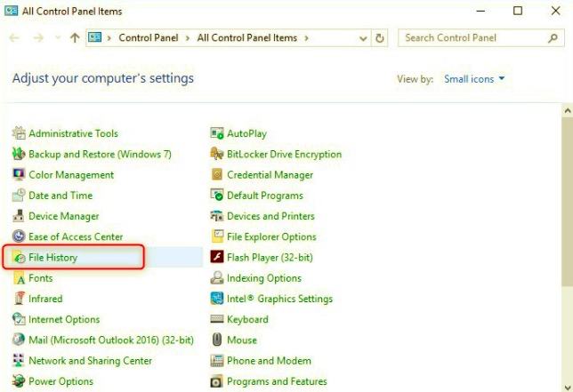Click the Default Programs icon
Image resolution: width=573 pixels, height=392 pixels.
[x=217, y=196]
